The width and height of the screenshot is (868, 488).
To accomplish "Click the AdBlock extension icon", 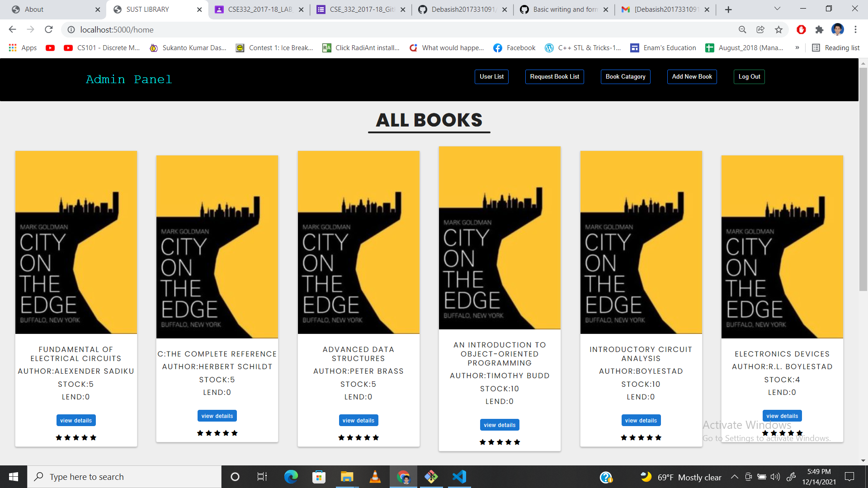I will (x=801, y=29).
